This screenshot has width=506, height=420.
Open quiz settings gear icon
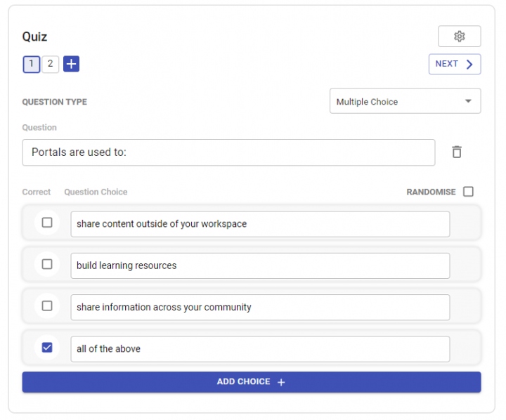459,37
